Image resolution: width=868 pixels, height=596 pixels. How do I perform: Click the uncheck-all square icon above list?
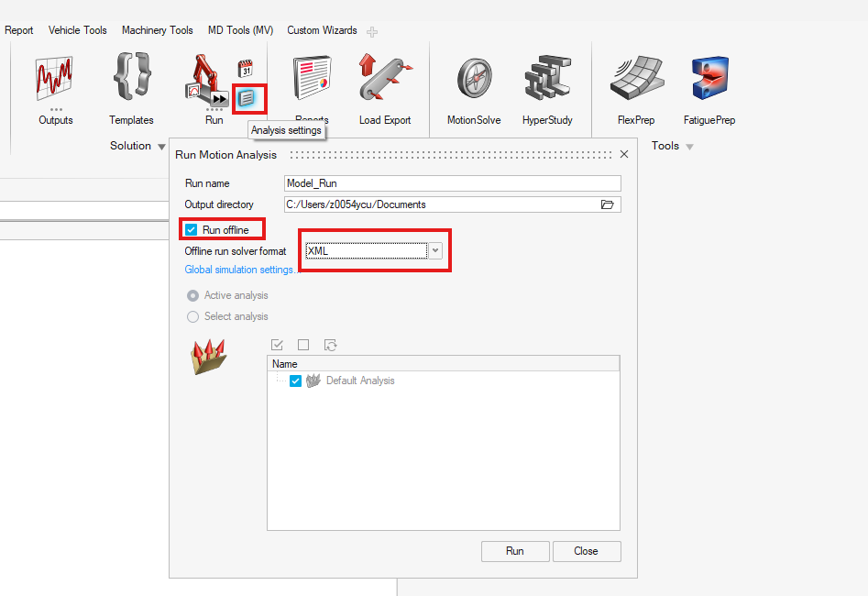303,345
